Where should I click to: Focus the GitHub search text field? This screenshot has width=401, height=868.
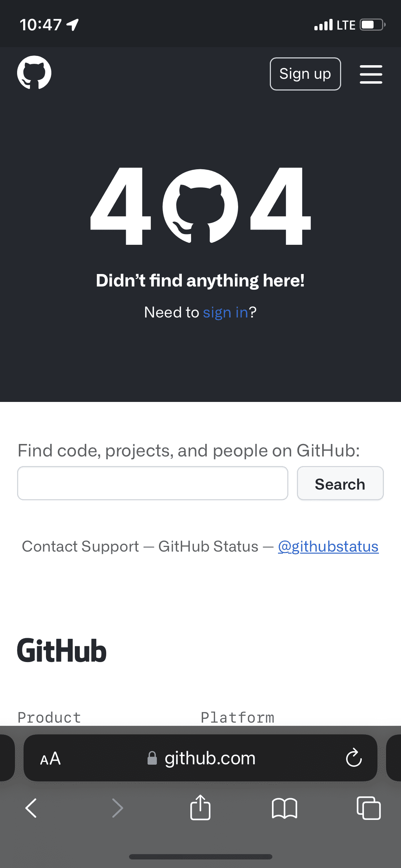(153, 484)
